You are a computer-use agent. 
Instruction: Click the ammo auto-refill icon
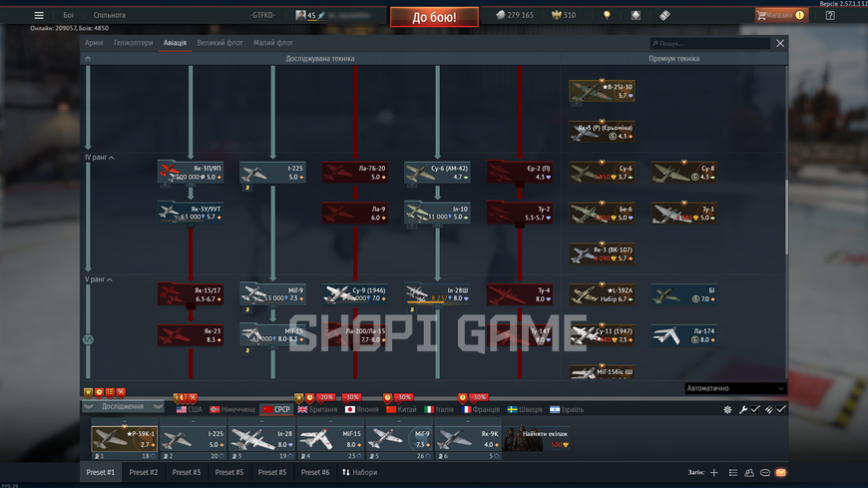click(x=769, y=409)
